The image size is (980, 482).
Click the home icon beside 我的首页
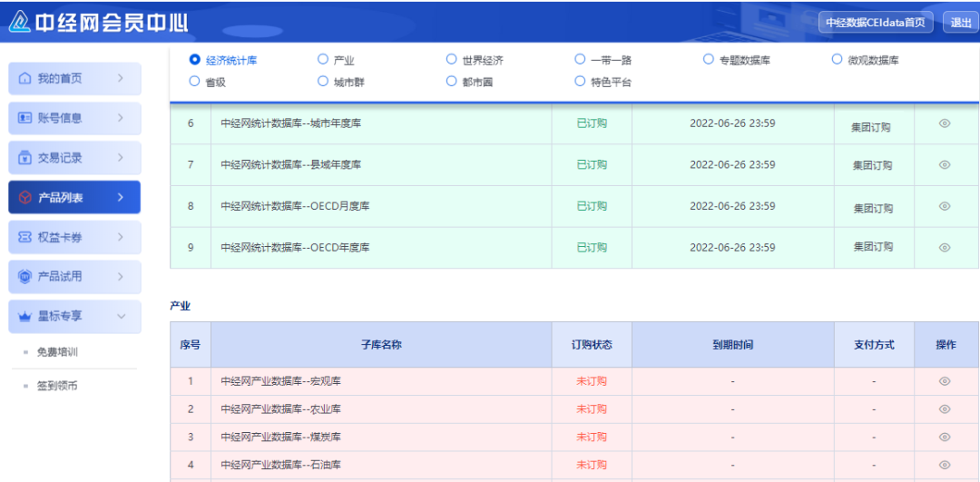[x=25, y=79]
